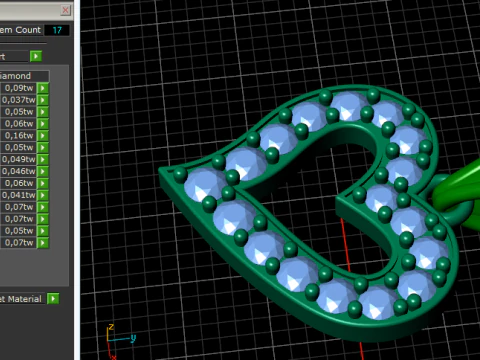
Task: Click the arrow next to 0,046tw
Action: coord(43,171)
